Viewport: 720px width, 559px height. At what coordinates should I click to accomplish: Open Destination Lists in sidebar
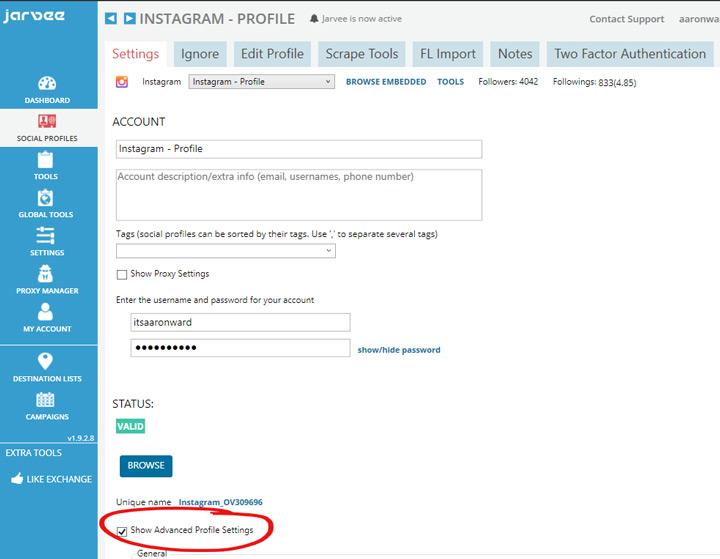click(x=47, y=367)
